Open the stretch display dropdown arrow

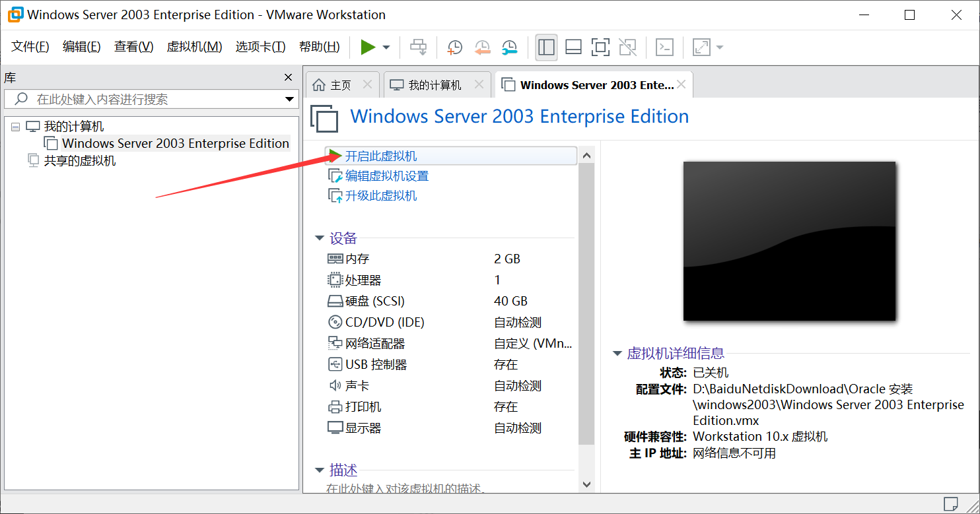click(719, 48)
